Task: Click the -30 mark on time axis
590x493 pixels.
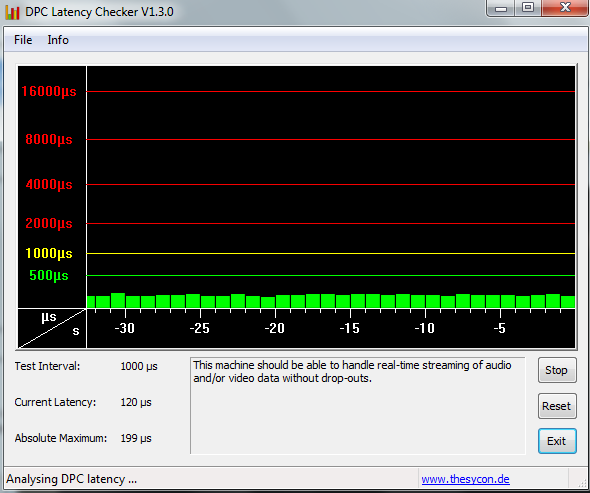Action: point(125,328)
